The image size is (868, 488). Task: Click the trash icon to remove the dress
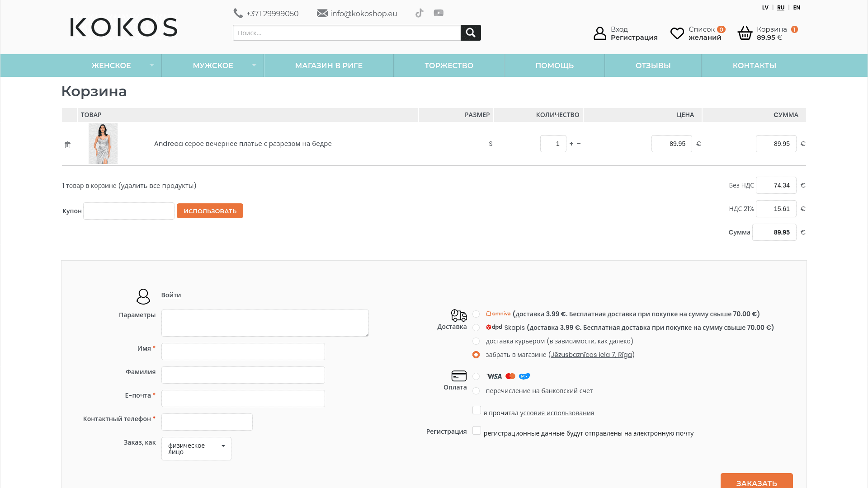pyautogui.click(x=67, y=145)
